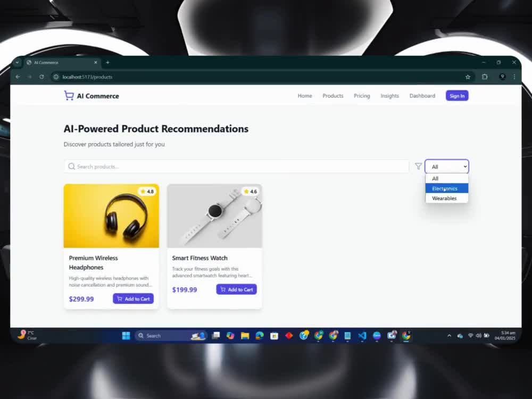
Task: Open Microsoft Store from the taskbar
Action: tap(274, 336)
